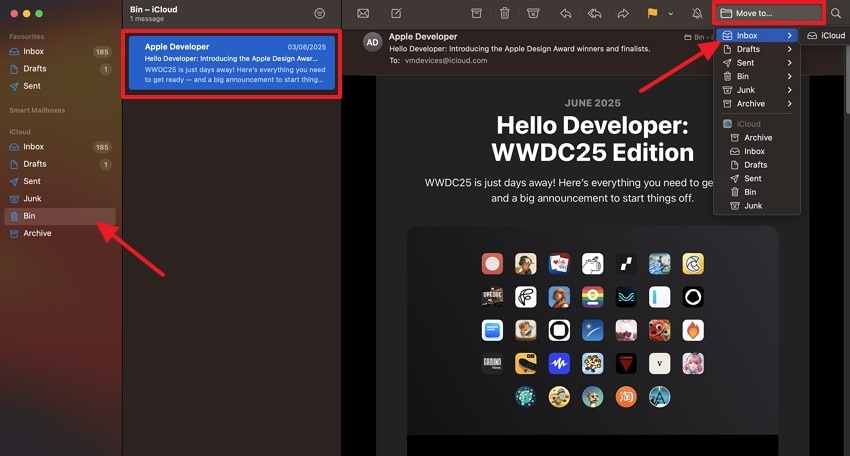The height and width of the screenshot is (456, 850).
Task: Click the black circle ring app icon
Action: [x=693, y=297]
